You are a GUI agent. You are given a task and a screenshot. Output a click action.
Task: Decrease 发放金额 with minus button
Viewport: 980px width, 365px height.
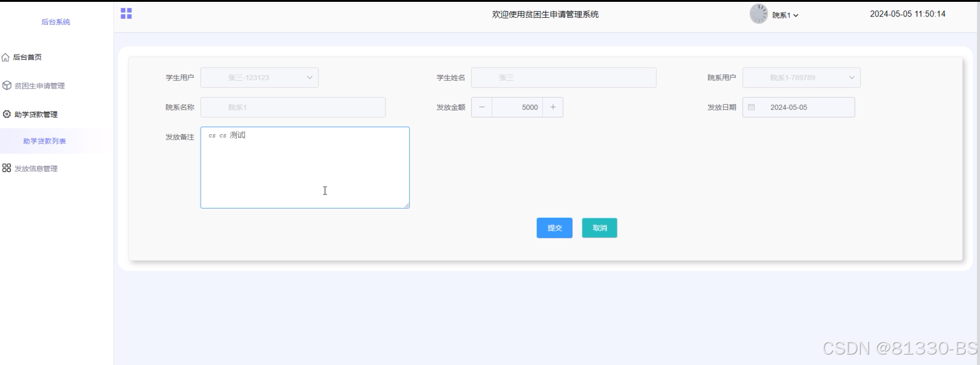[482, 107]
